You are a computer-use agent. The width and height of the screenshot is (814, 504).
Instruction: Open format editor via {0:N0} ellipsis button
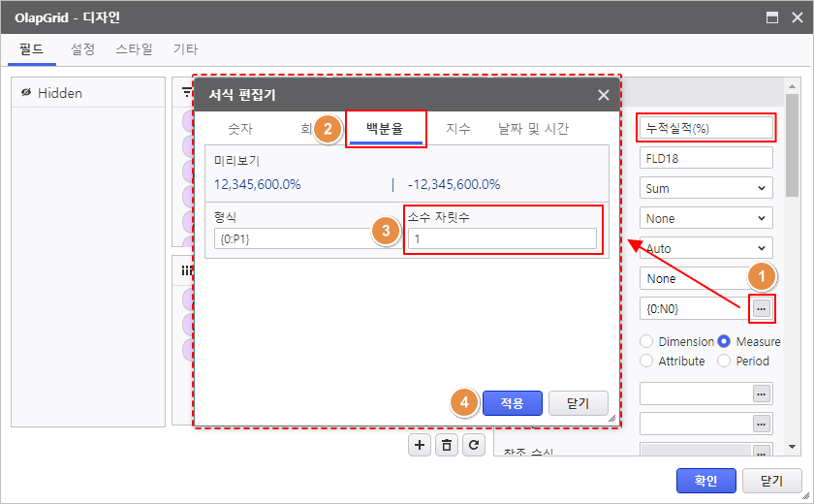tap(762, 308)
